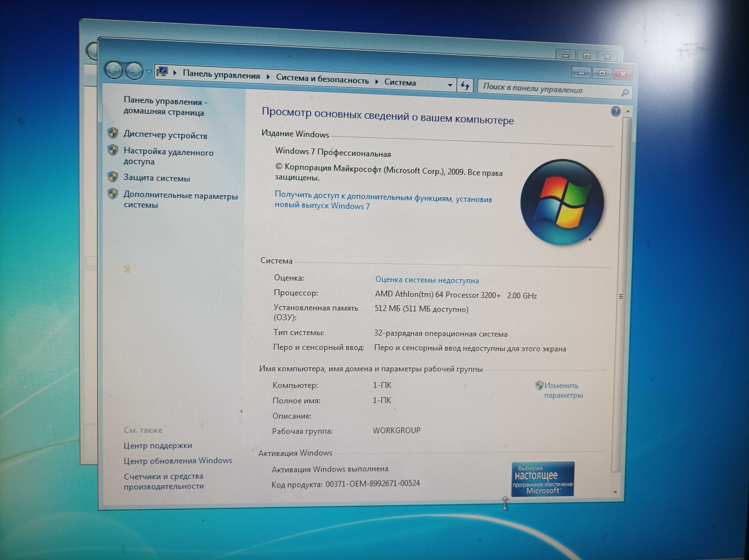Image resolution: width=749 pixels, height=560 pixels.
Task: Minimize the background window behind
Action: [x=565, y=55]
